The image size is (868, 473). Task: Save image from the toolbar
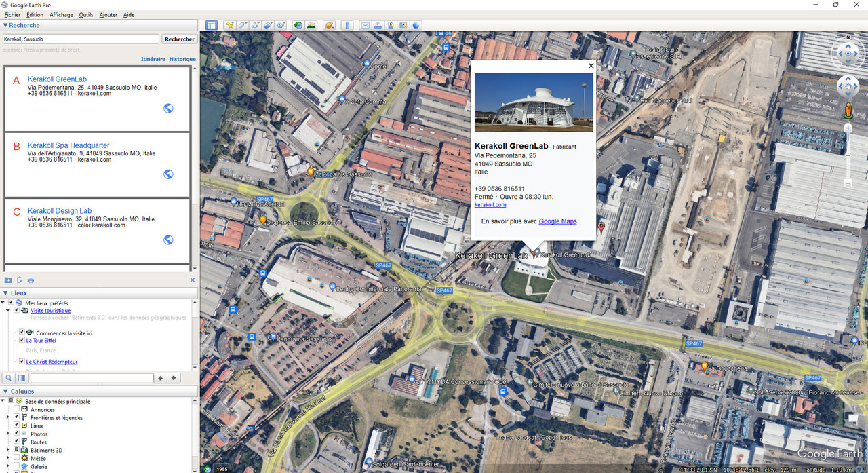pos(391,25)
